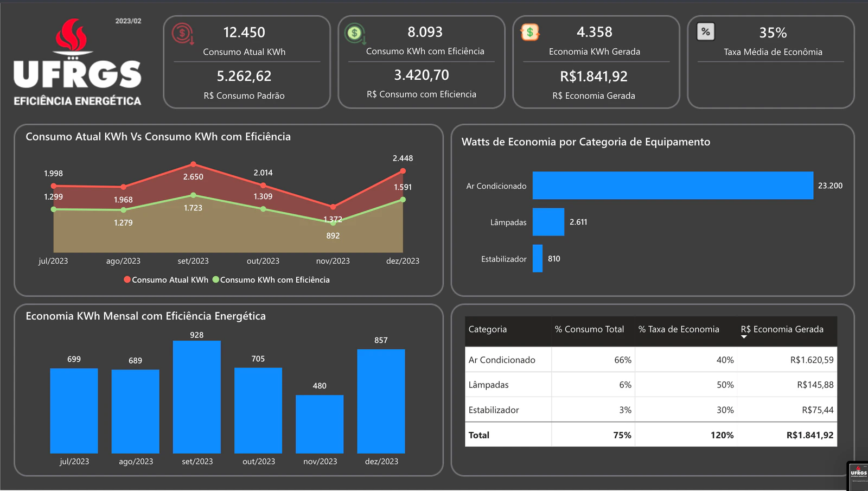Click the 12.450 Consumo Atual KWh value
Screen dimensions: 868x491
[244, 33]
